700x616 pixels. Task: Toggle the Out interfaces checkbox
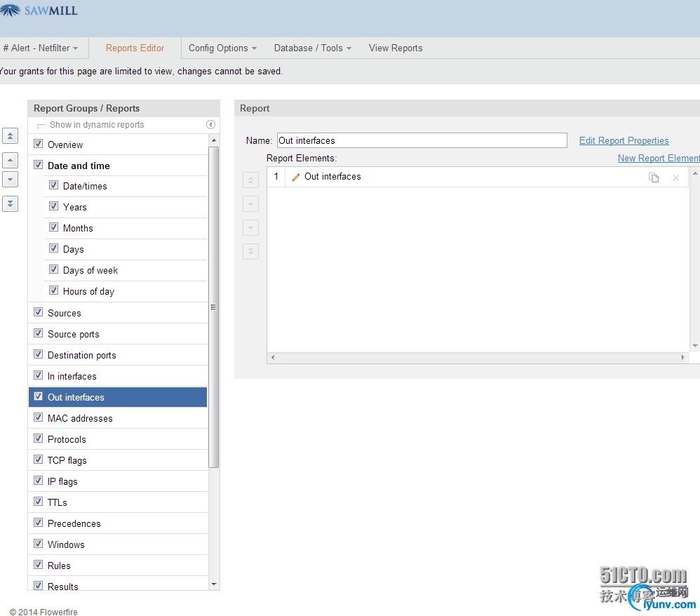click(x=39, y=396)
